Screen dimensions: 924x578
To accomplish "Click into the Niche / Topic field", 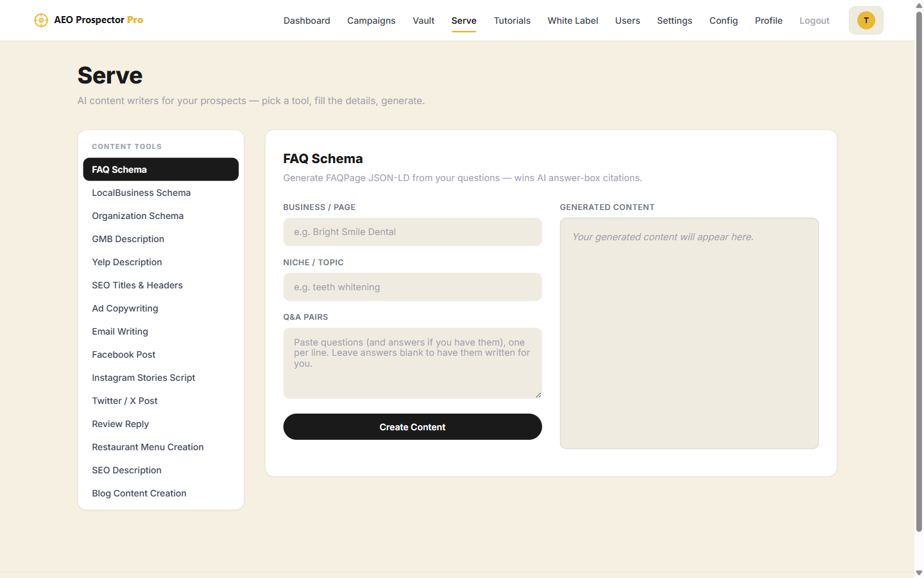I will coord(413,287).
